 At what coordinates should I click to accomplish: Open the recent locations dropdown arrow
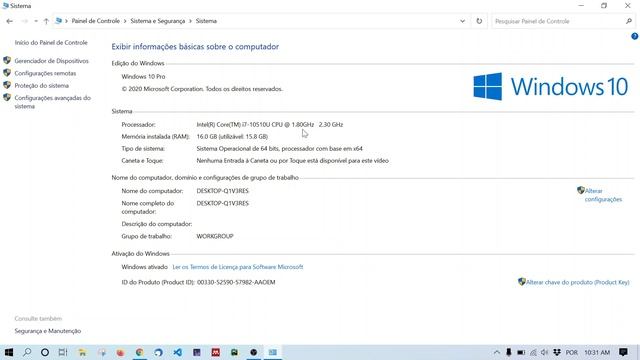pyautogui.click(x=36, y=21)
